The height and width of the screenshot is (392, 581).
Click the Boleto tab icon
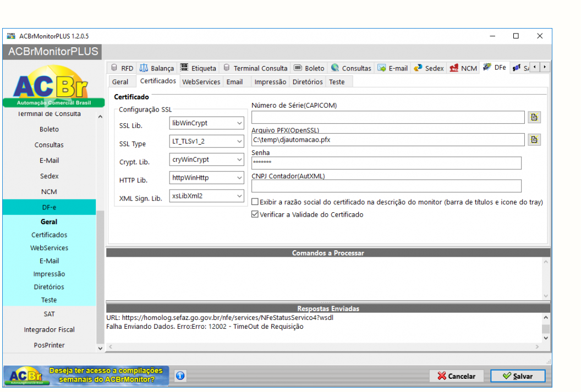click(x=298, y=68)
